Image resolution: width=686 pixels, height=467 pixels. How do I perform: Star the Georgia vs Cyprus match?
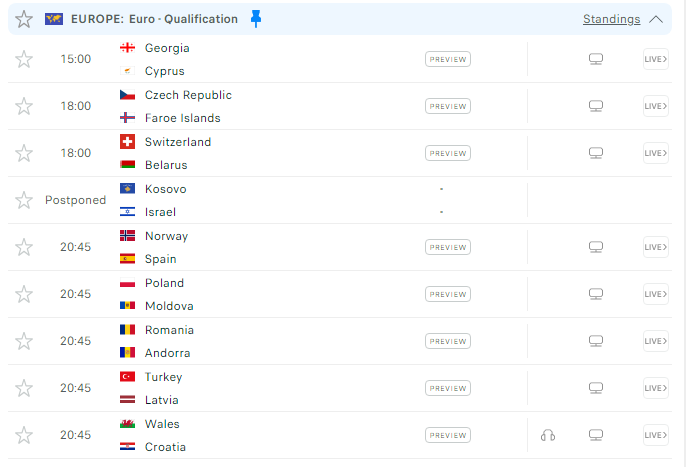tap(24, 59)
